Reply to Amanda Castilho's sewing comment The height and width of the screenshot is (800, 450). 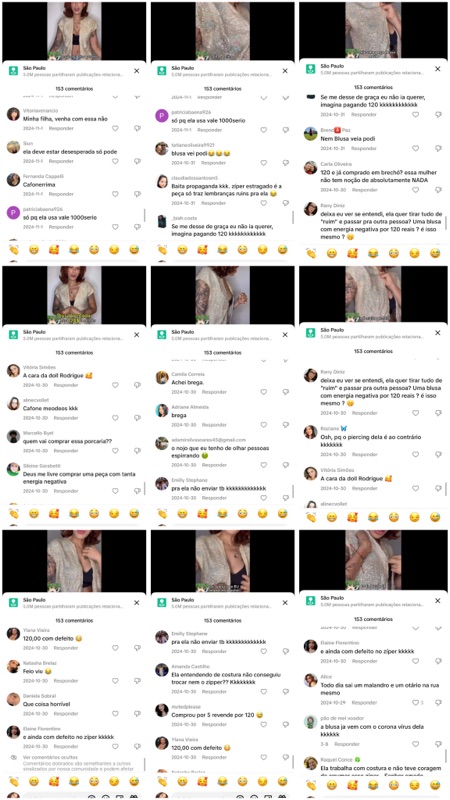[213, 691]
